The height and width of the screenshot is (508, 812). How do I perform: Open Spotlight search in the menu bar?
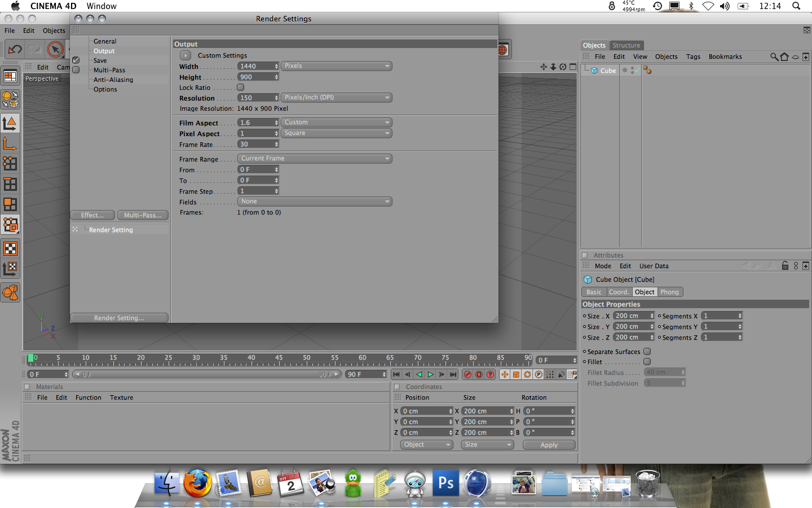[796, 6]
